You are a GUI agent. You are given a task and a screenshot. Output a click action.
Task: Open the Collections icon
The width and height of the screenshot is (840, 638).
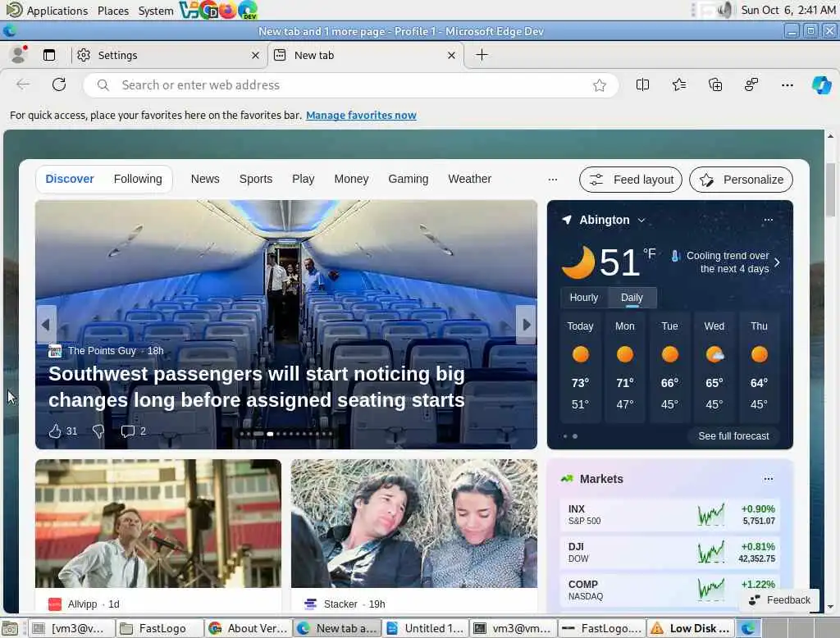[715, 84]
